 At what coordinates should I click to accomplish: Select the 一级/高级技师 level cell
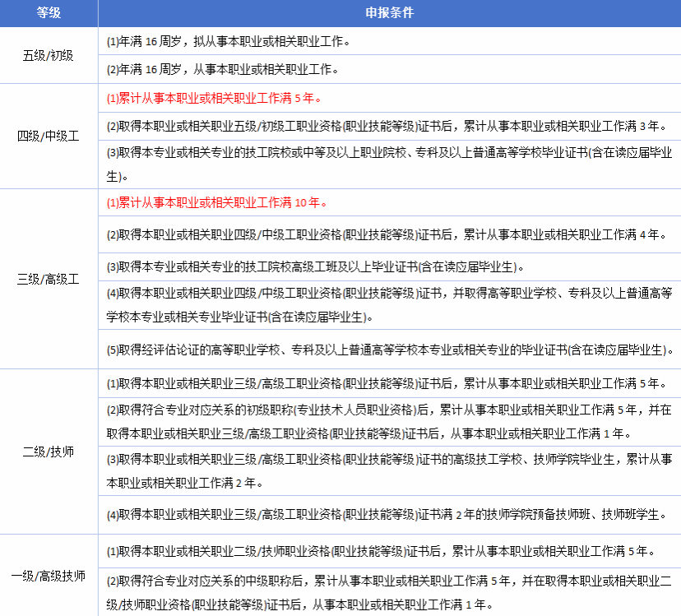[x=48, y=576]
